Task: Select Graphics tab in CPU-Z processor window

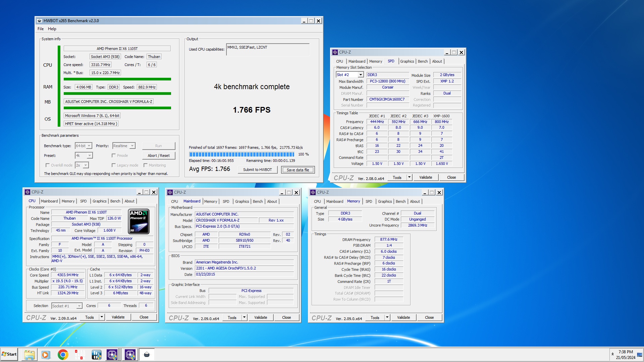Action: 99,201
